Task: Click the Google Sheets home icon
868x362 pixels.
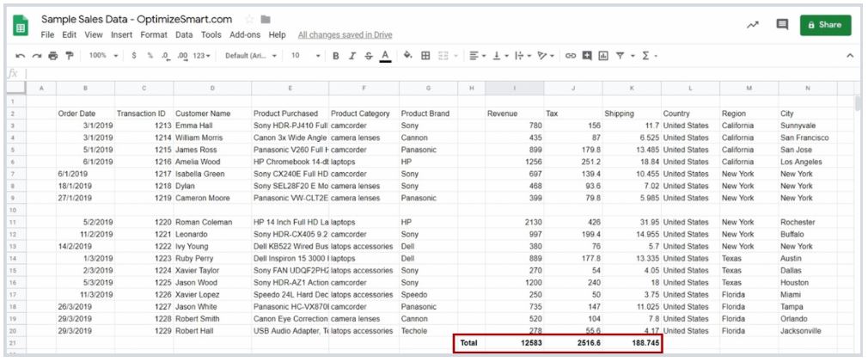Action: 21,26
